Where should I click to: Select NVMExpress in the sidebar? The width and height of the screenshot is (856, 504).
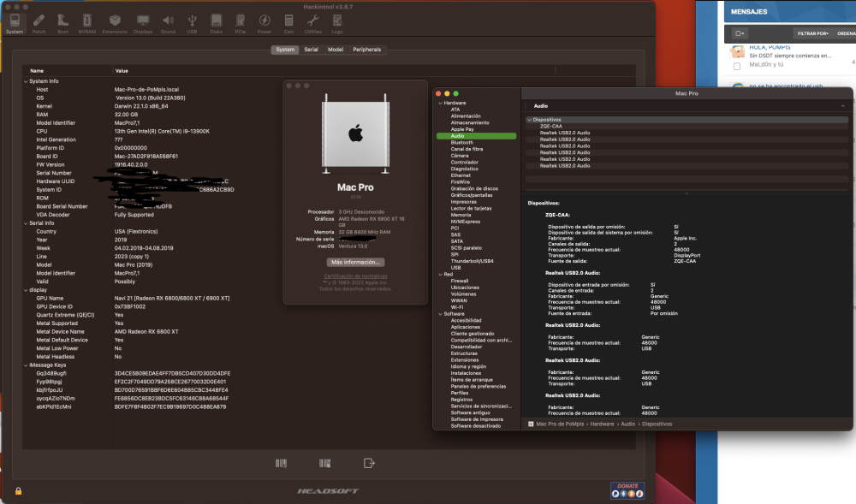click(x=466, y=222)
